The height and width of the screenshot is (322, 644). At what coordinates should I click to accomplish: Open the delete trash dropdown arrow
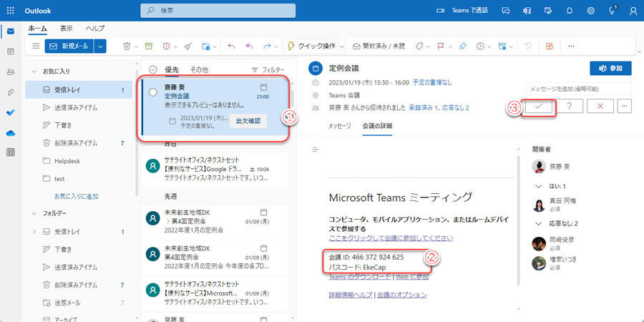point(137,47)
